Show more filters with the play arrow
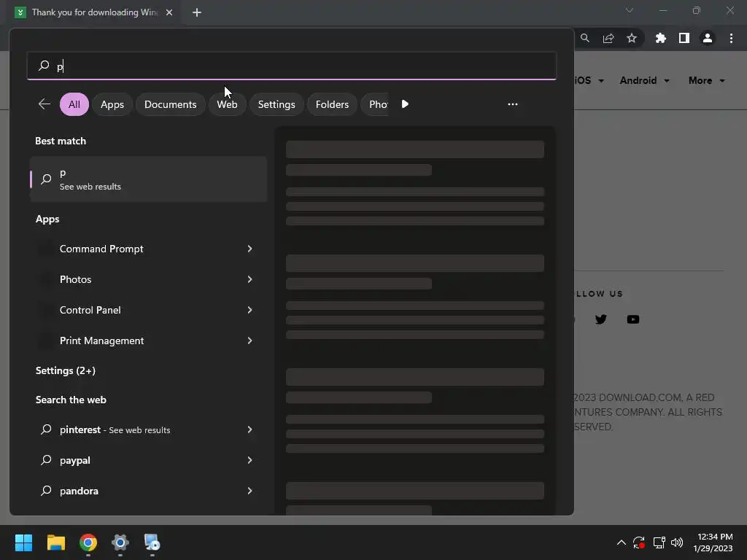The image size is (747, 560). [405, 104]
